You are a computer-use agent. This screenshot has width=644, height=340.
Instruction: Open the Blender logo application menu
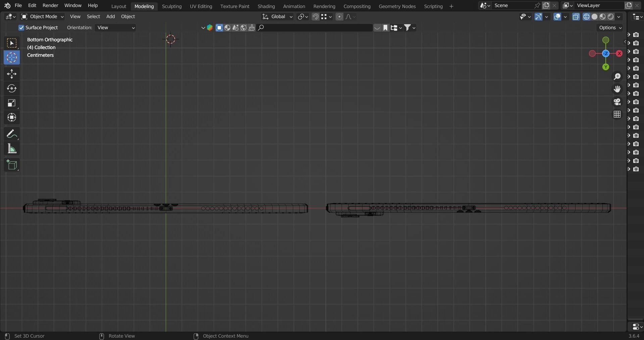click(x=7, y=6)
